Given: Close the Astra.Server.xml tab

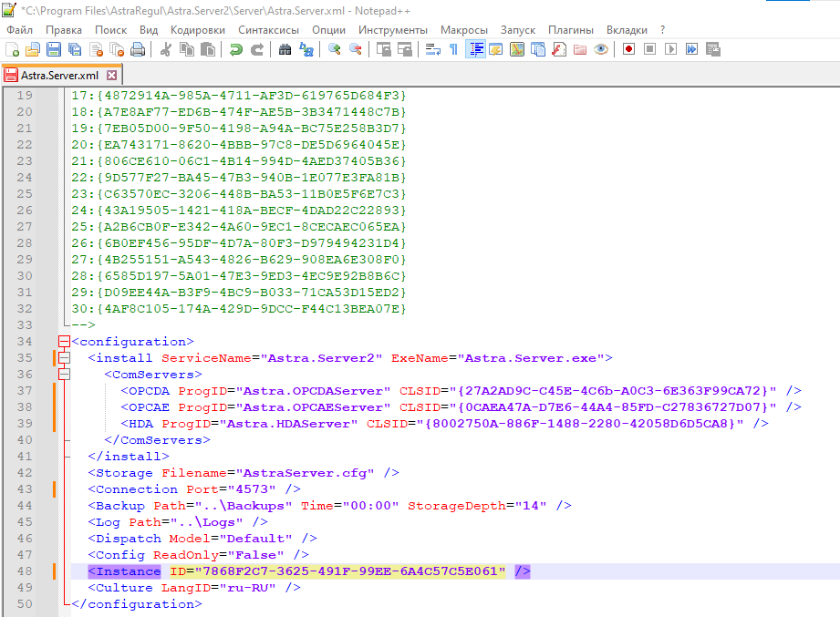Looking at the screenshot, I should [x=111, y=76].
